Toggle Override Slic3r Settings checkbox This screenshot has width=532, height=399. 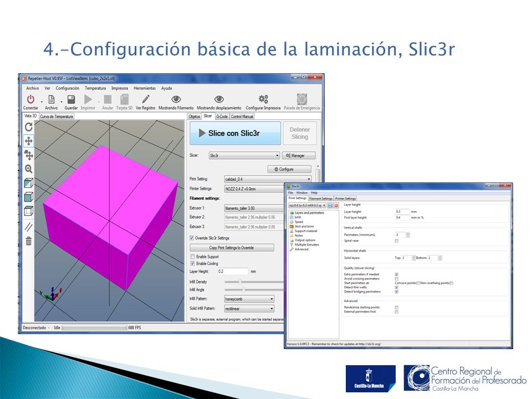pyautogui.click(x=192, y=238)
